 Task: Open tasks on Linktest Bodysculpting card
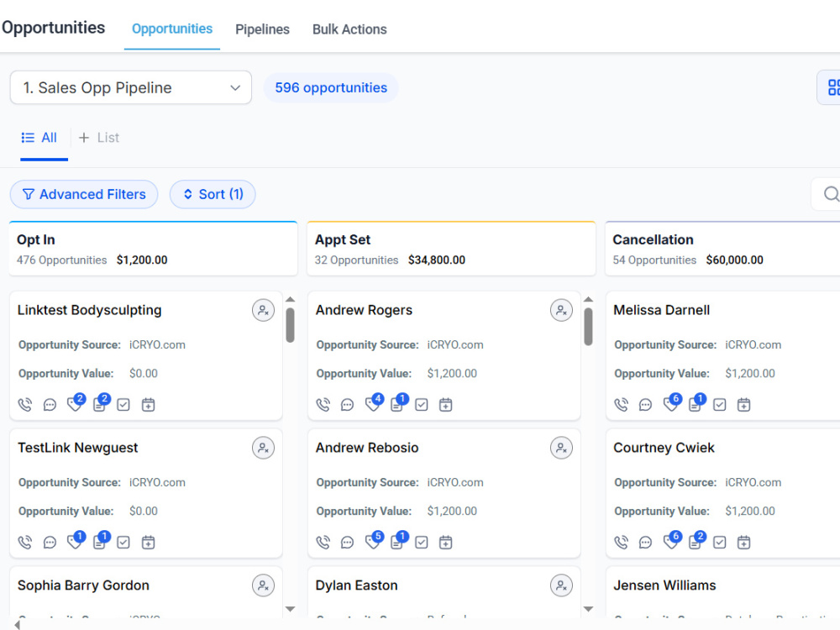coord(123,405)
